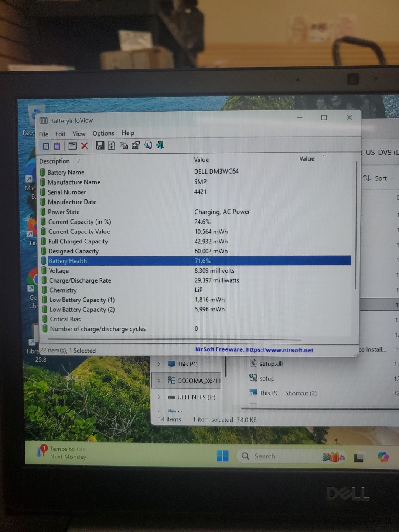Open the Options menu

(x=103, y=133)
